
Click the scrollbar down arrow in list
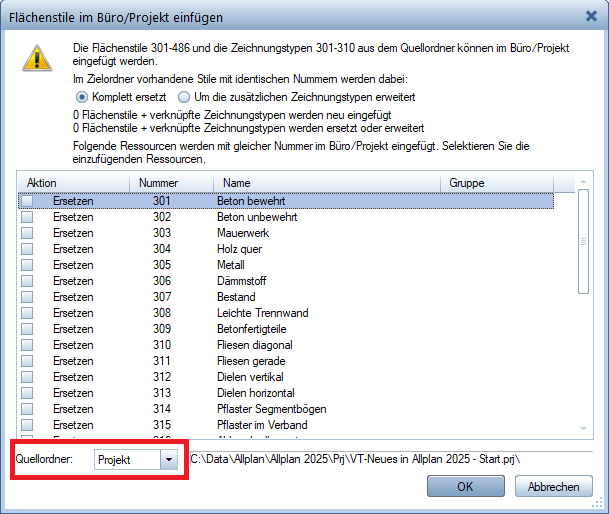pyautogui.click(x=583, y=428)
